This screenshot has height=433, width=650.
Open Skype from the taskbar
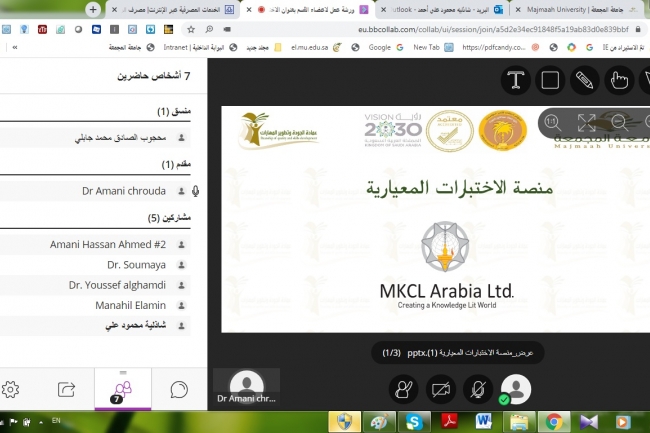[414, 422]
